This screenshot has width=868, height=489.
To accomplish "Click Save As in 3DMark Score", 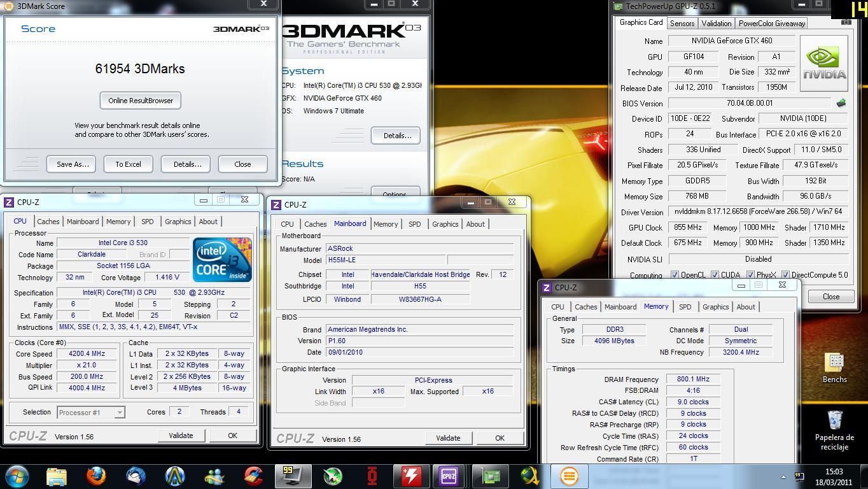I will [x=72, y=164].
